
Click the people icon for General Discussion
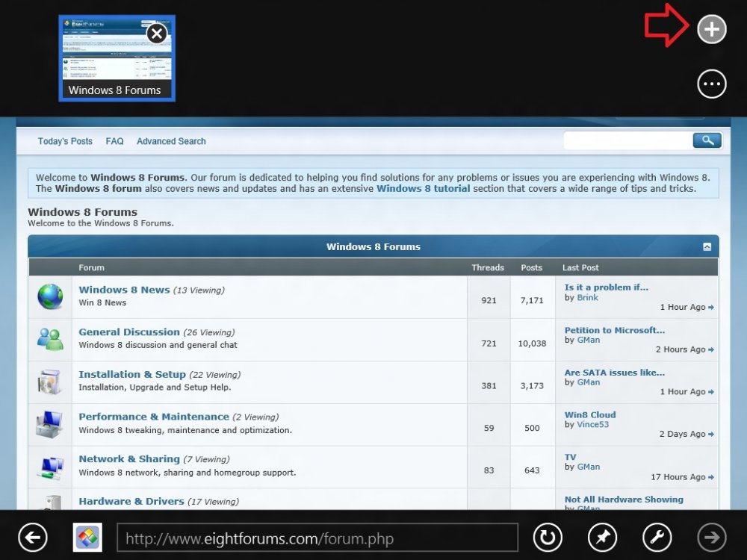[x=50, y=339]
